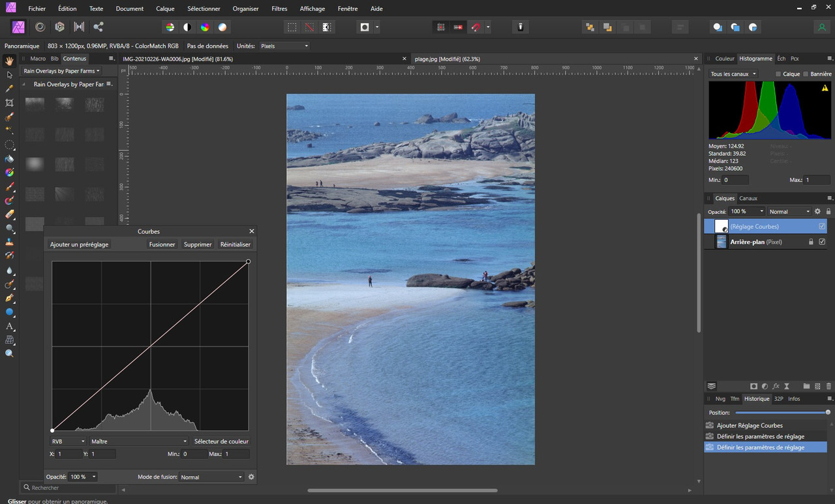Click the Share icon in the top toolbar
Viewport: 835px width, 504px height.
(99, 27)
